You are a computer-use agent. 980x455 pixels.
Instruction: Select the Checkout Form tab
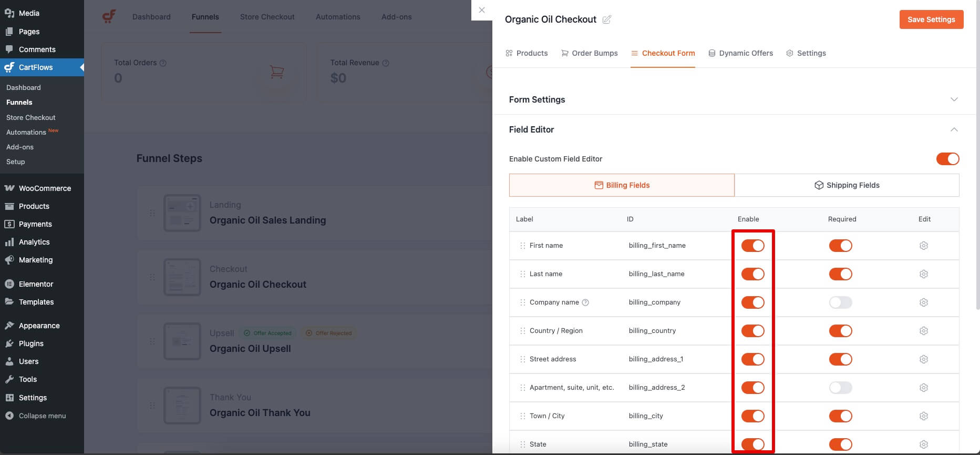click(x=663, y=53)
